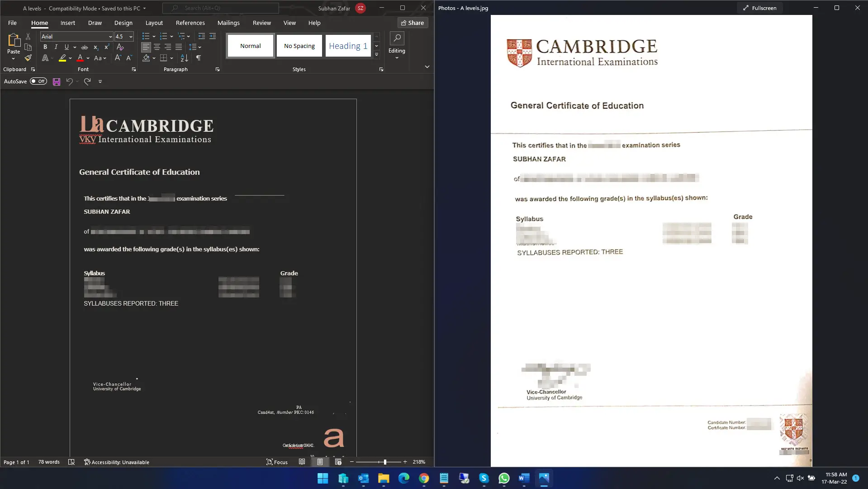Viewport: 868px width, 489px height.
Task: Switch to the Insert tab
Action: [67, 23]
